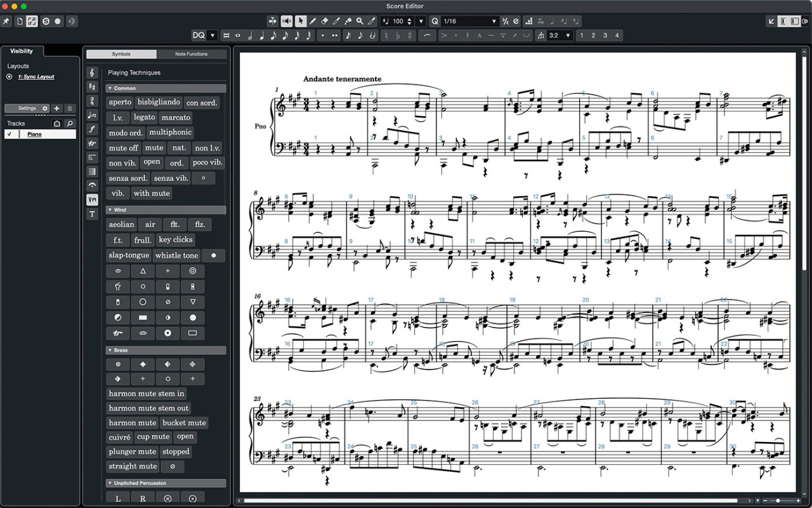Apply the legato playing technique
Viewport: 812px width, 508px height.
click(145, 117)
